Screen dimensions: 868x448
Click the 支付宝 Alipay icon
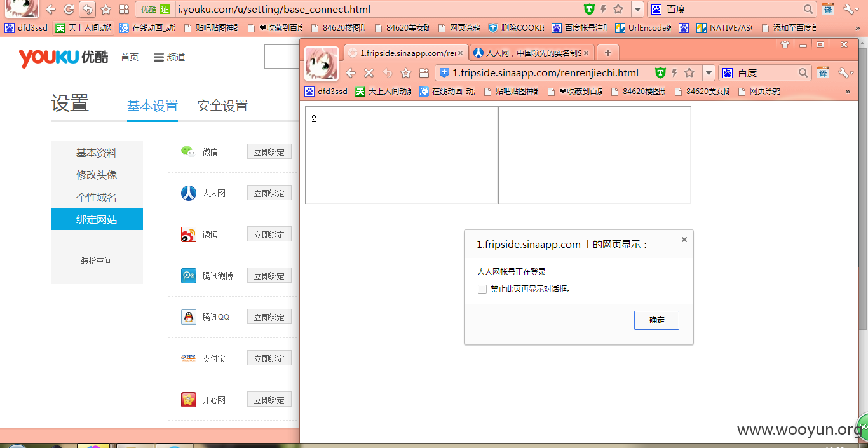[189, 358]
